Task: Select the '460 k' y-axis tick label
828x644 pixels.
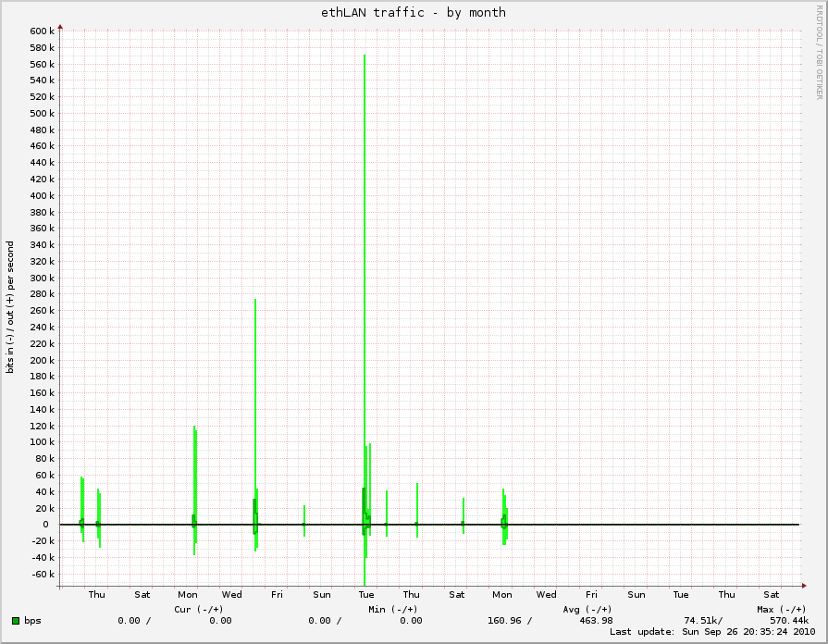Action: click(x=43, y=146)
